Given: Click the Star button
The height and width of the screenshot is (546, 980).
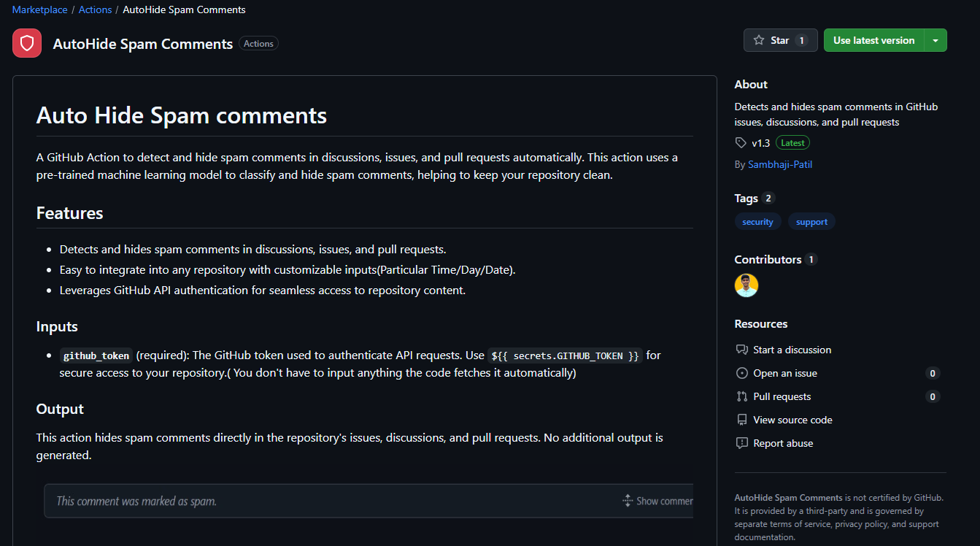Looking at the screenshot, I should (779, 41).
